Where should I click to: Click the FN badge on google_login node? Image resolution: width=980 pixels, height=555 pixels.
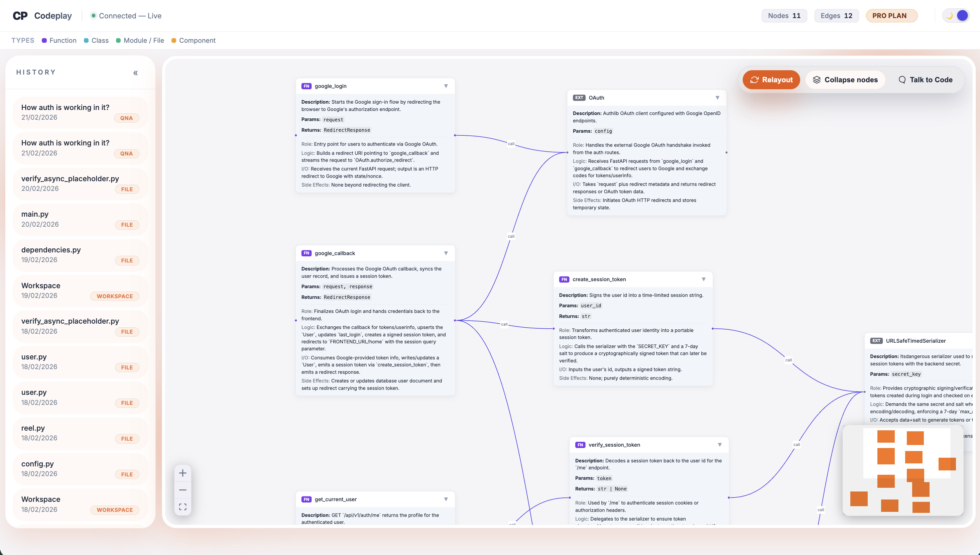click(307, 86)
